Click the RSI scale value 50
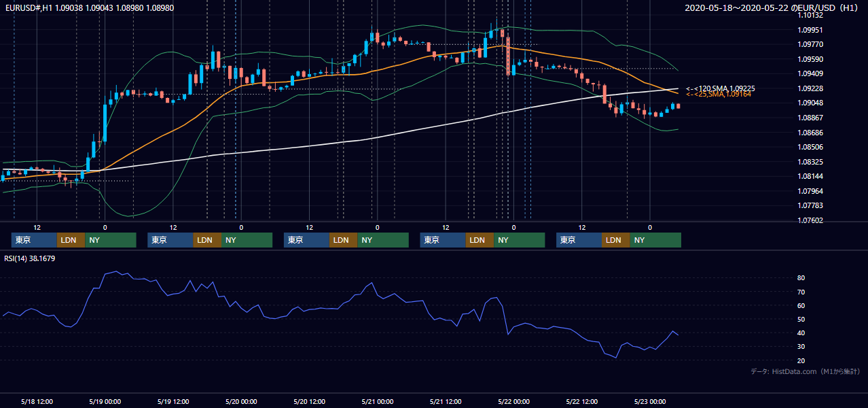The height and width of the screenshot is (408, 868). [x=801, y=319]
